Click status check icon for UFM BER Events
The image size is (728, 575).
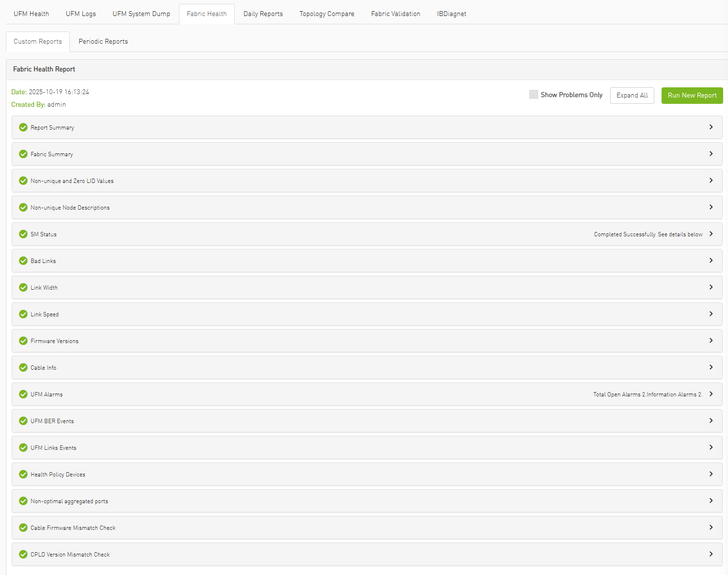click(23, 421)
